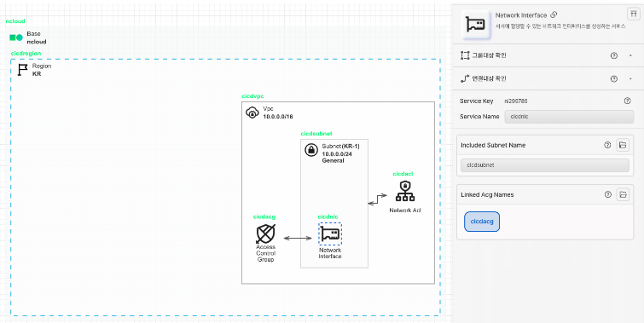
Task: Open help icon beside Service Key
Action: 627,101
